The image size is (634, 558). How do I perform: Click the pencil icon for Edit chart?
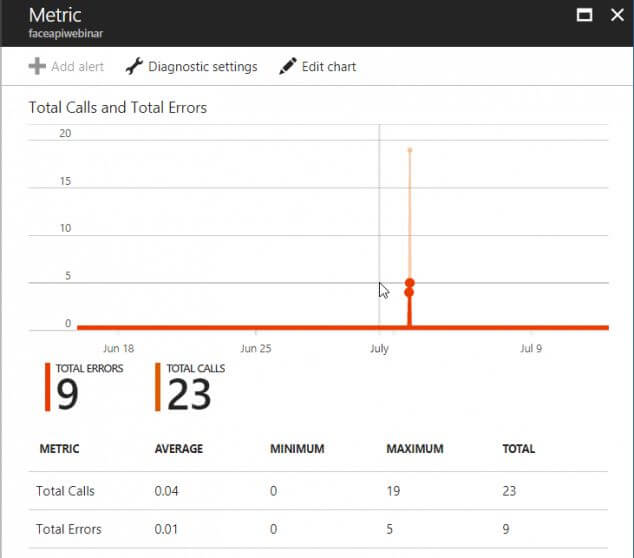[288, 67]
